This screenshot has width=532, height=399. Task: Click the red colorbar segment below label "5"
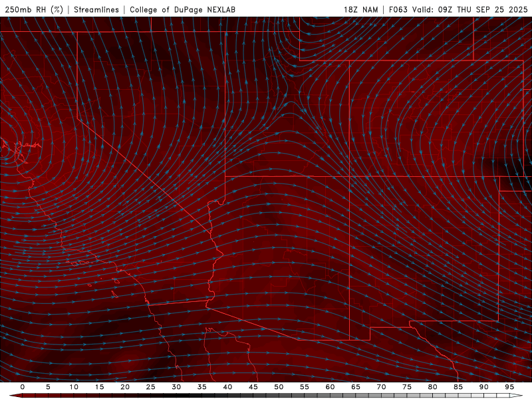[x=53, y=396]
